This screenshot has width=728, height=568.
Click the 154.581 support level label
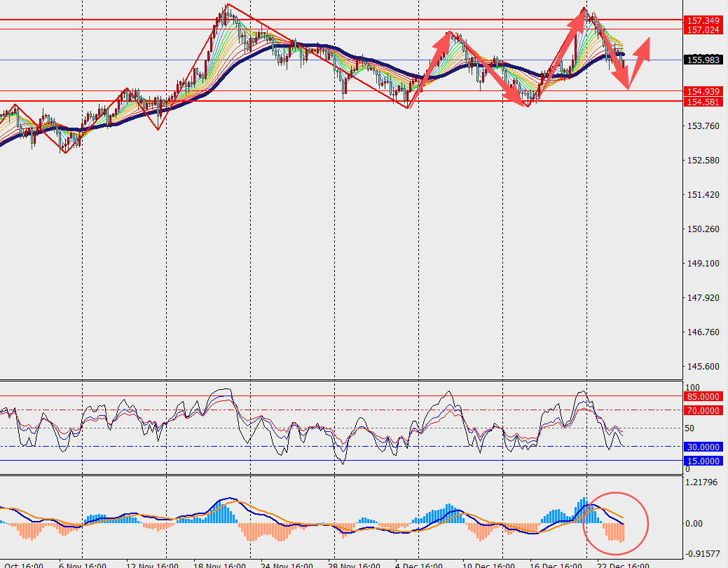point(703,102)
